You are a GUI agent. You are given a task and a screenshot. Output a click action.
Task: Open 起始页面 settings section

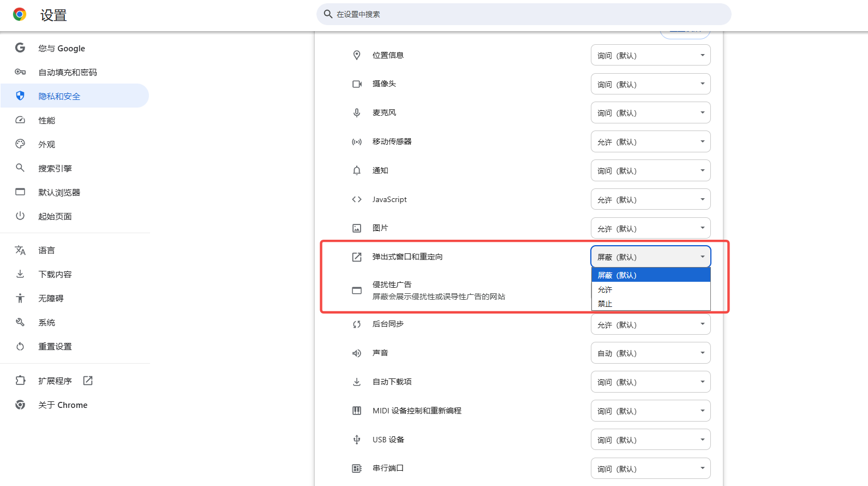point(75,216)
